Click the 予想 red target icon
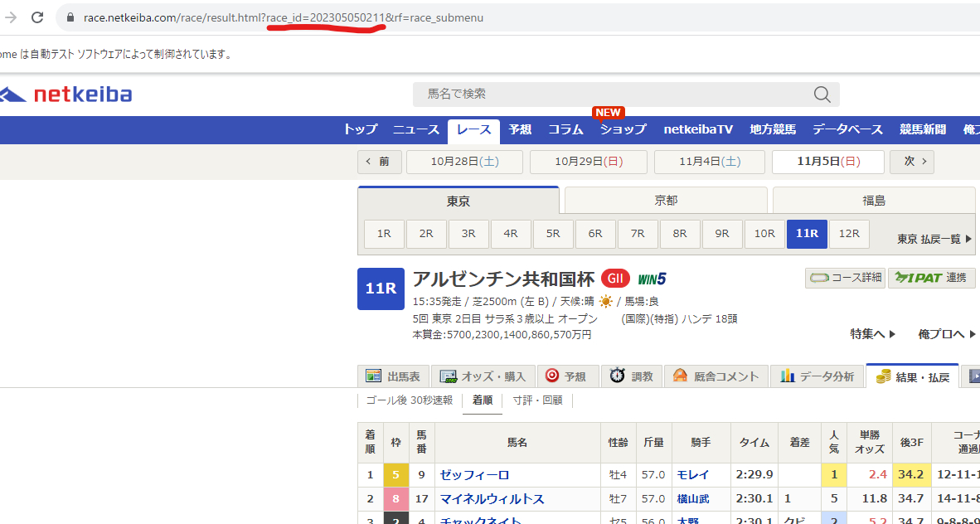Screen dimensions: 980x524 (551, 376)
